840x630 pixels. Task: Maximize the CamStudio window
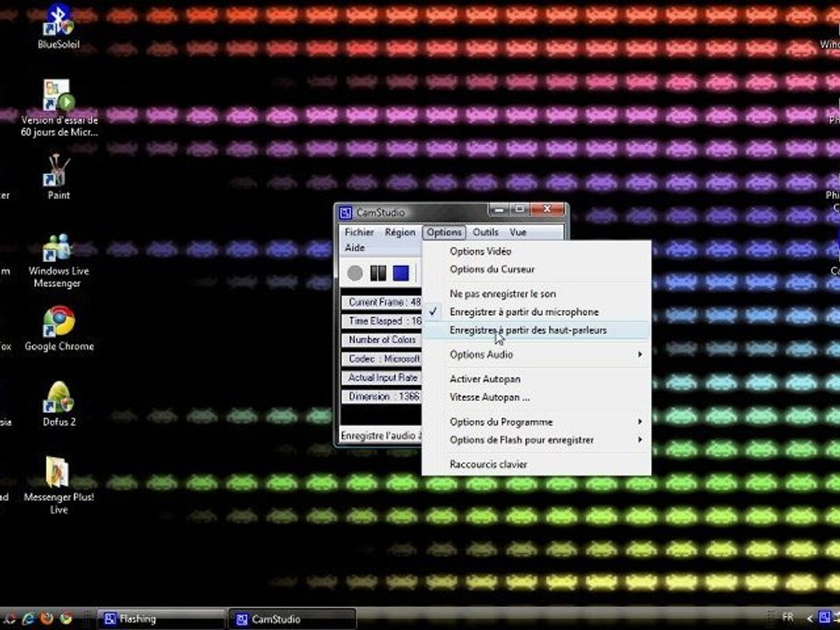[519, 209]
